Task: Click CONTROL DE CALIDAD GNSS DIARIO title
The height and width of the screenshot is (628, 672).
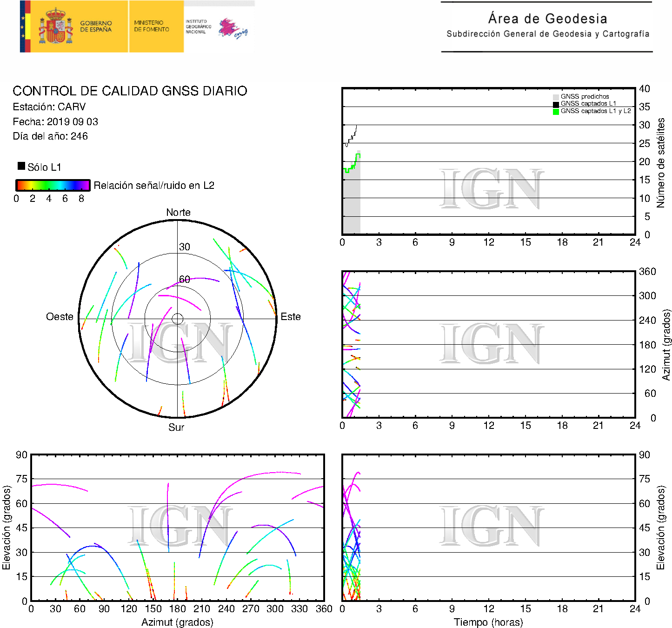Action: click(x=130, y=91)
